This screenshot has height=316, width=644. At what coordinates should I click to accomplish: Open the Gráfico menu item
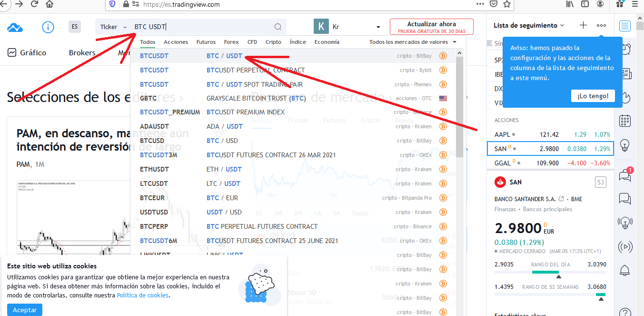pos(27,53)
